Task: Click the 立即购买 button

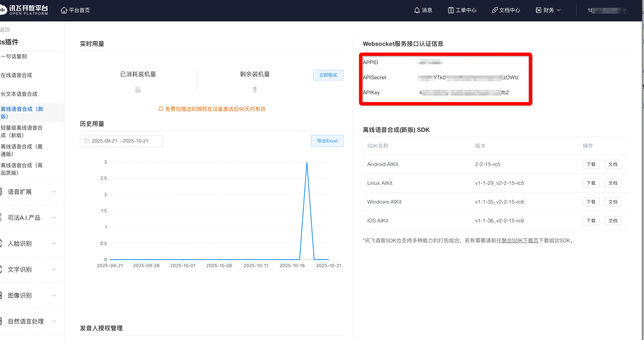Action: [328, 75]
